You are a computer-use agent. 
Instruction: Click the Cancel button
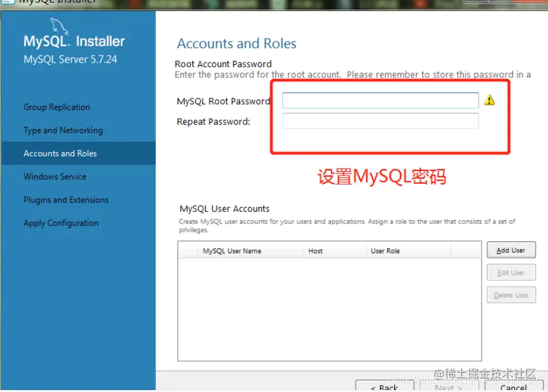[514, 386]
